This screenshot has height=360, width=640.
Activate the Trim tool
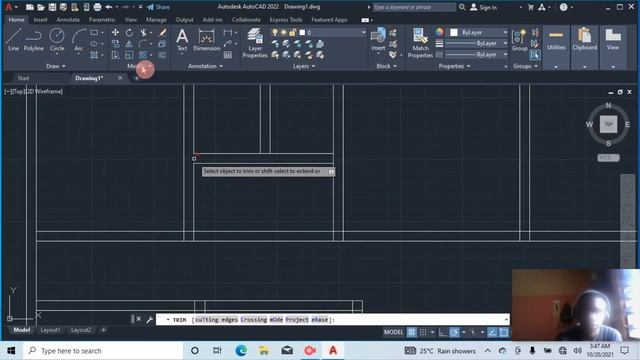pyautogui.click(x=143, y=32)
